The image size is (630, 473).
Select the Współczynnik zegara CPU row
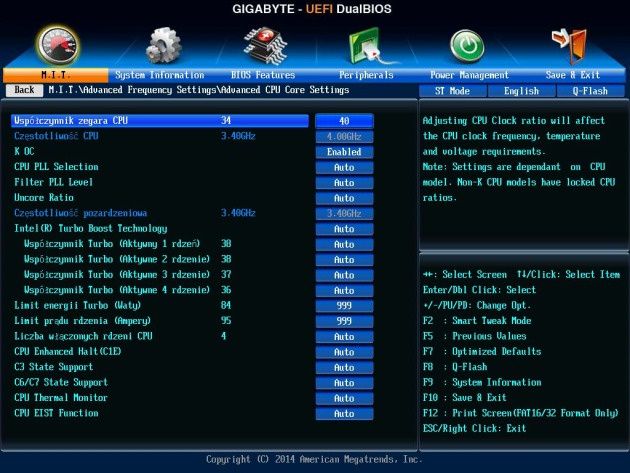click(160, 121)
